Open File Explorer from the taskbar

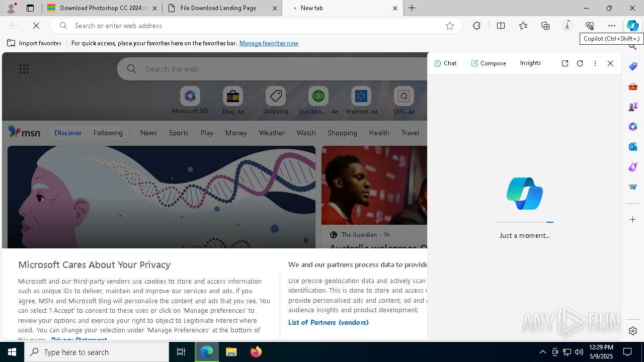[231, 352]
